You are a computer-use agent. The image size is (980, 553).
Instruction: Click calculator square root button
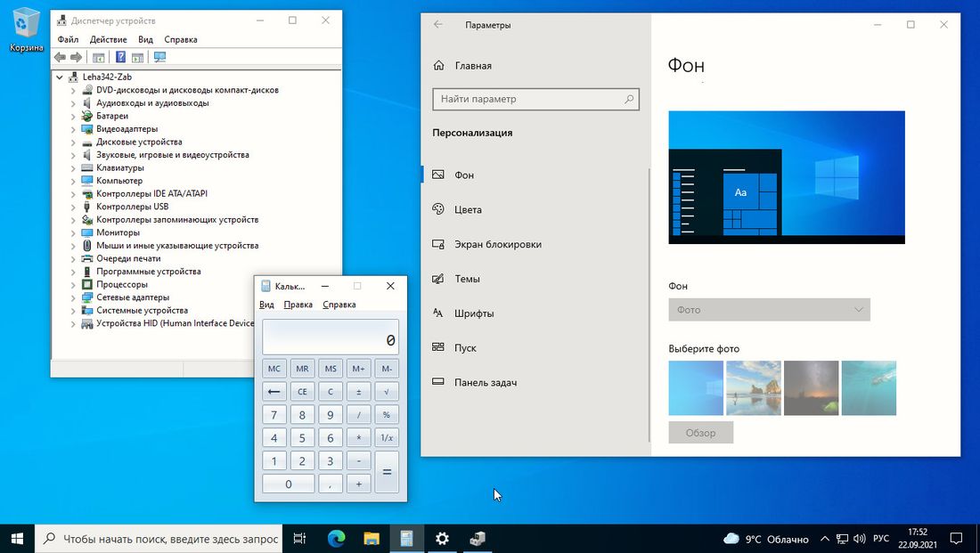click(387, 392)
